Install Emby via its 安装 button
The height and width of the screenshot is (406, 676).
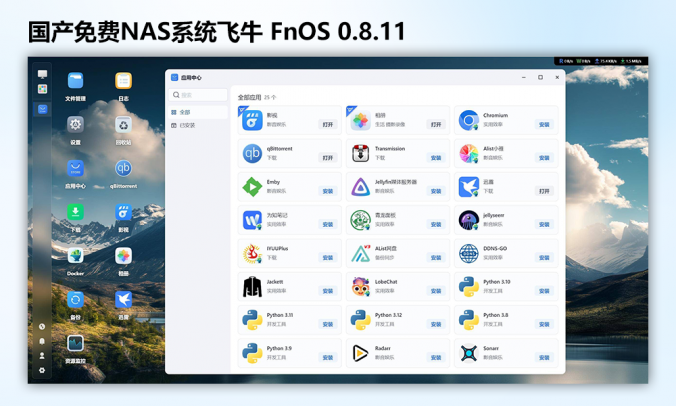pyautogui.click(x=328, y=191)
